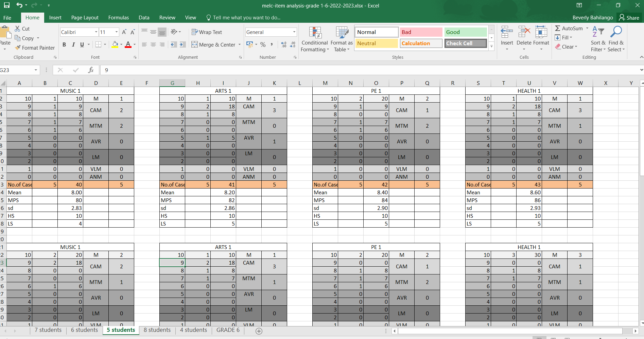Open the File menu tab
Viewport: 644px width, 339px height.
7,18
